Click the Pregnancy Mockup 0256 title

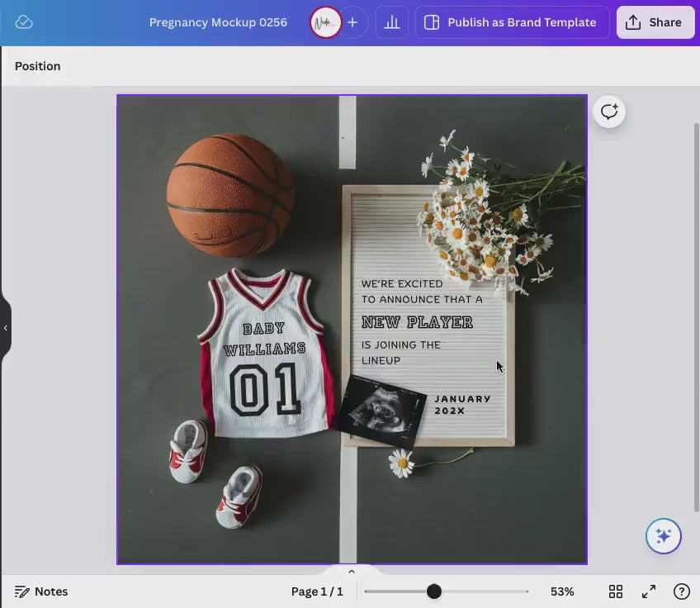point(218,22)
